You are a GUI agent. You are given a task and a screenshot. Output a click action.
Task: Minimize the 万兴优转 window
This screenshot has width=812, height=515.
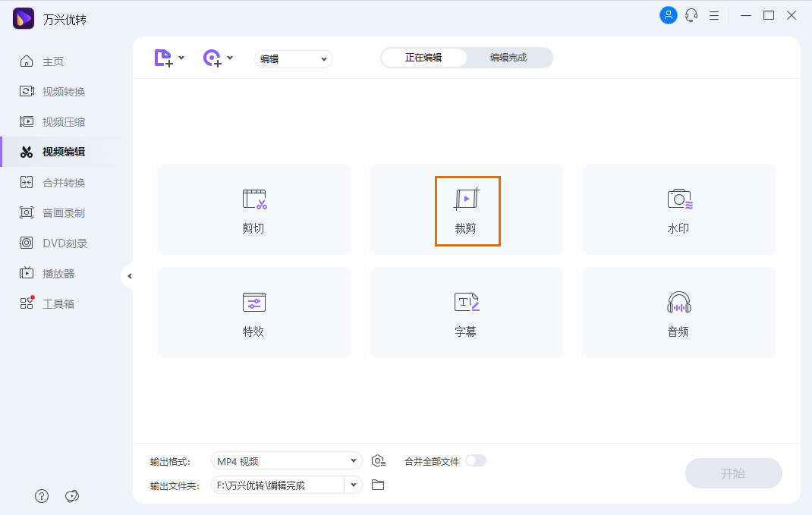tap(746, 15)
